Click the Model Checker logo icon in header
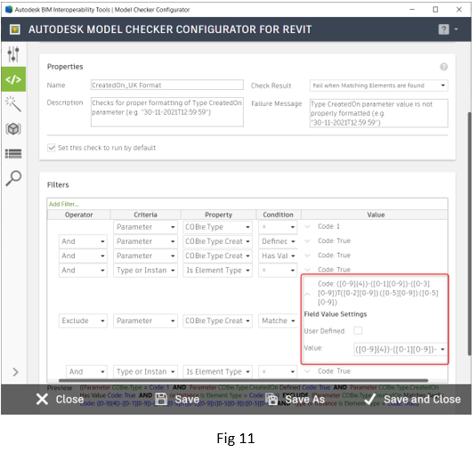 (15, 29)
